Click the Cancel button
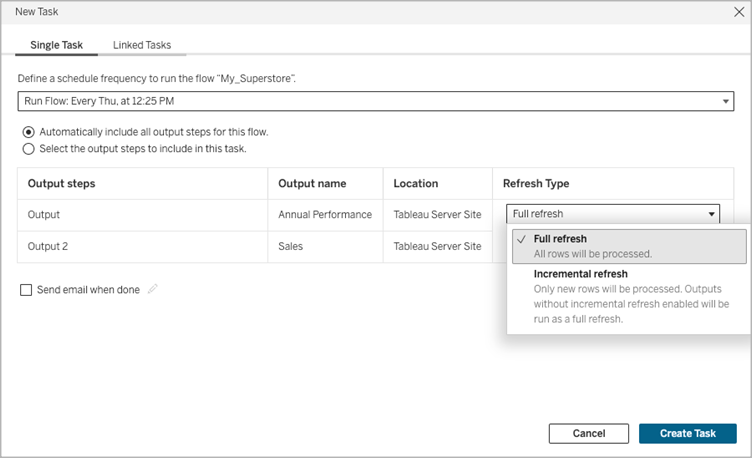 (x=589, y=434)
